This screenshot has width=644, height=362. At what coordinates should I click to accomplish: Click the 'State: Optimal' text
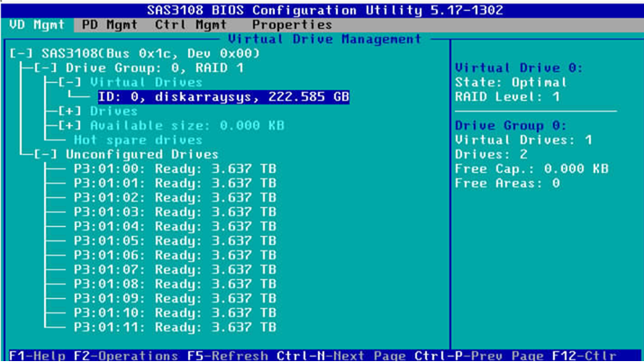(x=511, y=83)
